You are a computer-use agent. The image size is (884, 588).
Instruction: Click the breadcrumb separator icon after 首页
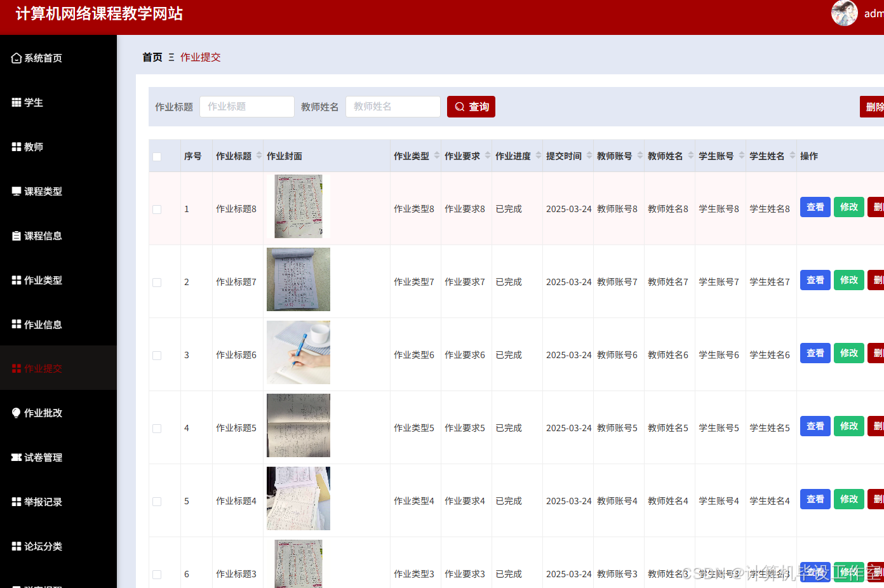click(171, 57)
